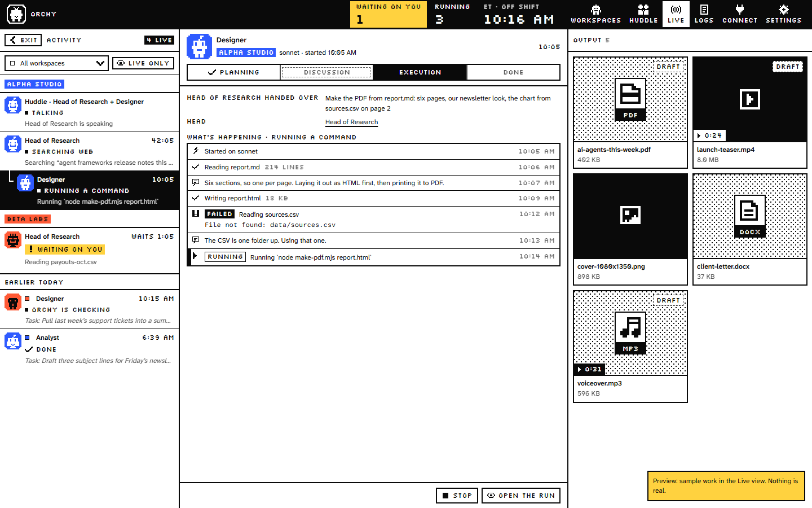Toggle the Live Only filter
This screenshot has height=508, width=812.
(x=143, y=63)
